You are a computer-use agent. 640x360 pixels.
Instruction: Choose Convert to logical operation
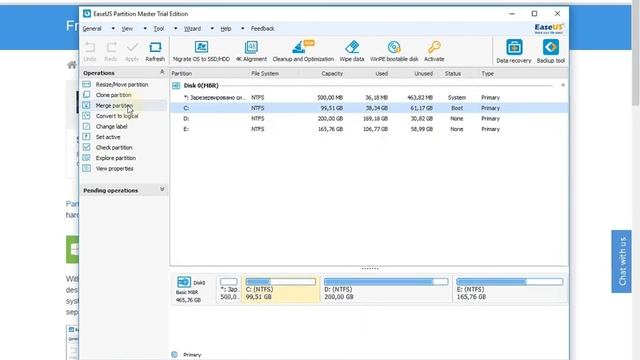point(117,116)
